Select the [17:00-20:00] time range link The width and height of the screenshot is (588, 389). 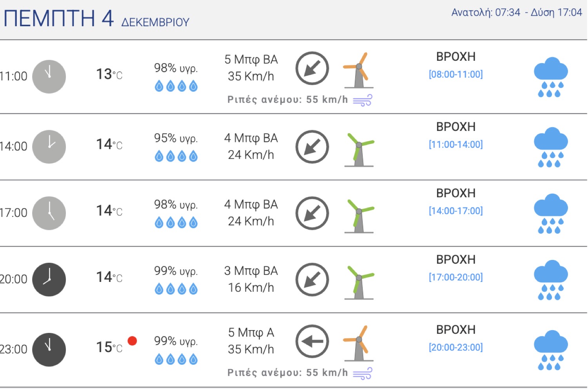pos(456,277)
